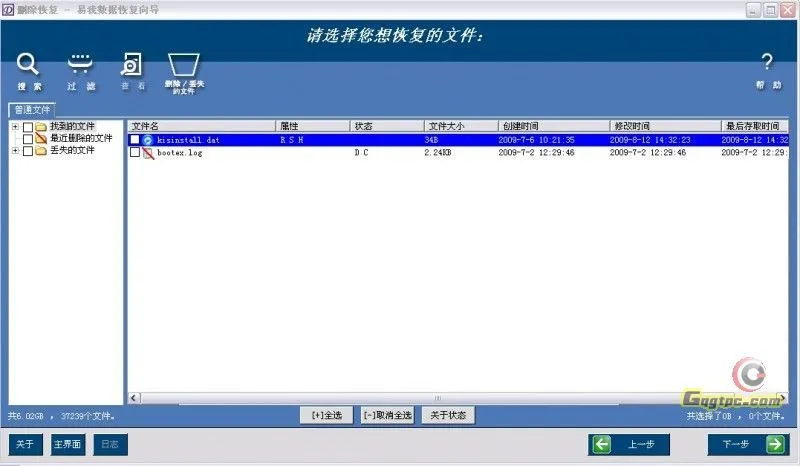Viewport: 800px width, 466px height.
Task: Click the kisinstall.dat file icon
Action: [147, 140]
